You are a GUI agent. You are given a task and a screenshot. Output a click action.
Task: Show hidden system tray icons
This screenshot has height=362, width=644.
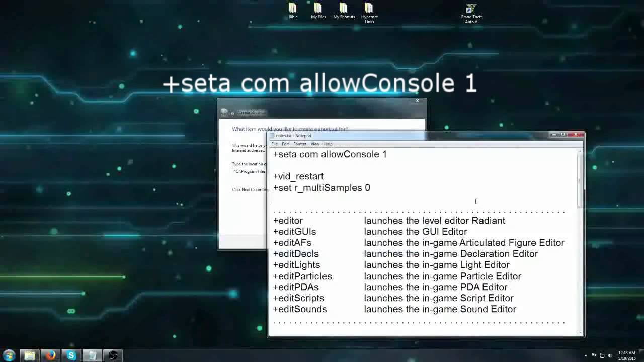585,356
